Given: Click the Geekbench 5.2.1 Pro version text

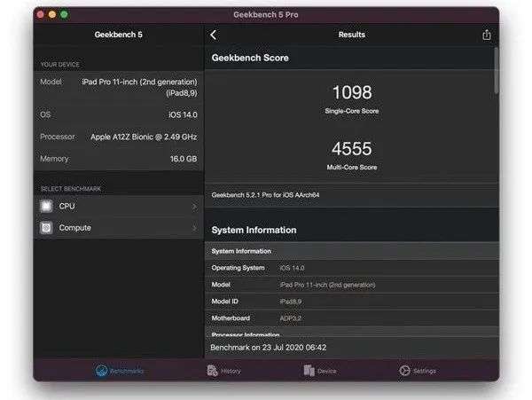Looking at the screenshot, I should [x=265, y=195].
